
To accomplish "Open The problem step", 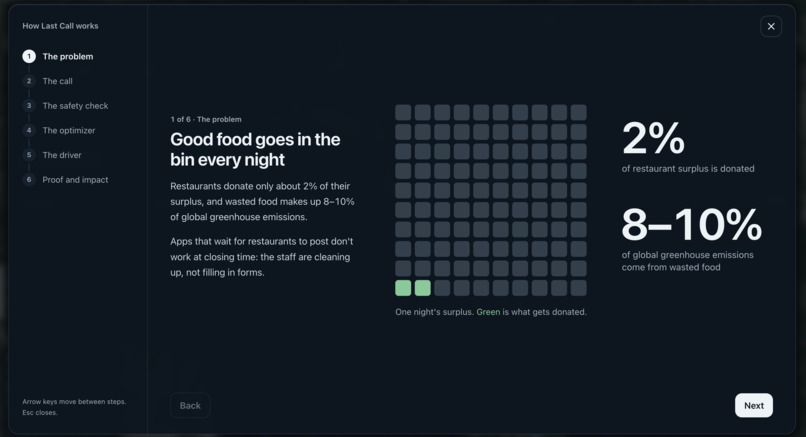I will pos(68,56).
